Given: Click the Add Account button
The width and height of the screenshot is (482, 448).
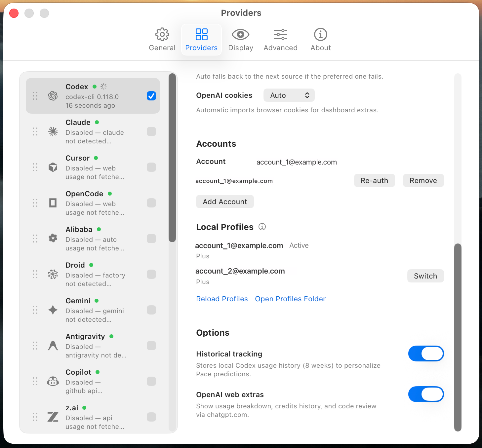Looking at the screenshot, I should (x=225, y=202).
